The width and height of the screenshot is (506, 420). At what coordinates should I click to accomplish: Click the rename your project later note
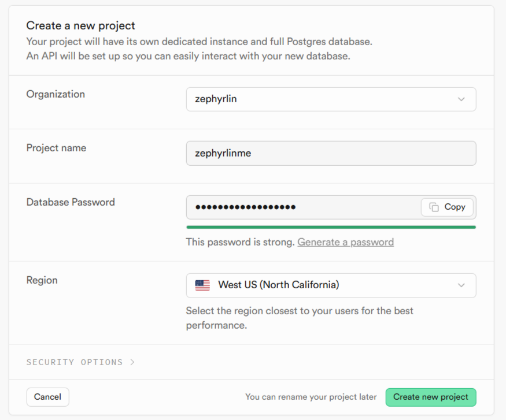tap(311, 397)
